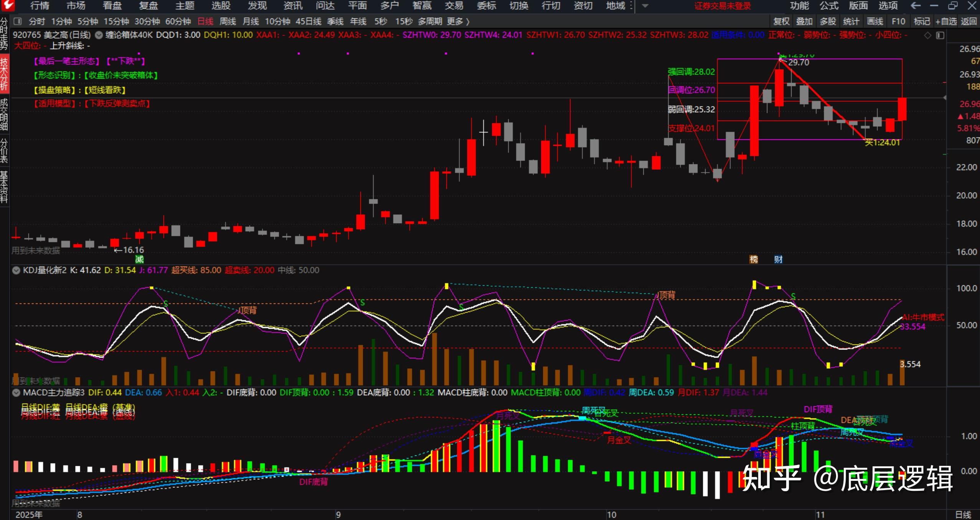Toggle the left sidebar panel icon

[x=18, y=21]
